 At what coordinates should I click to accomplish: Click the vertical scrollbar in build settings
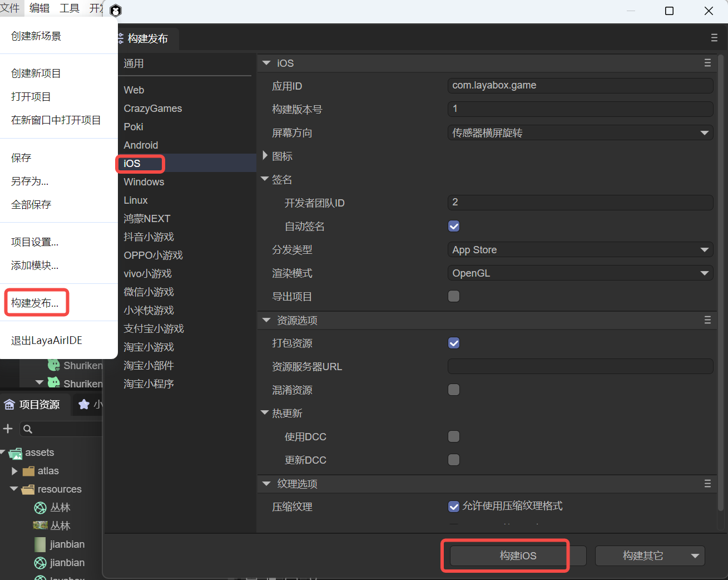[721, 278]
